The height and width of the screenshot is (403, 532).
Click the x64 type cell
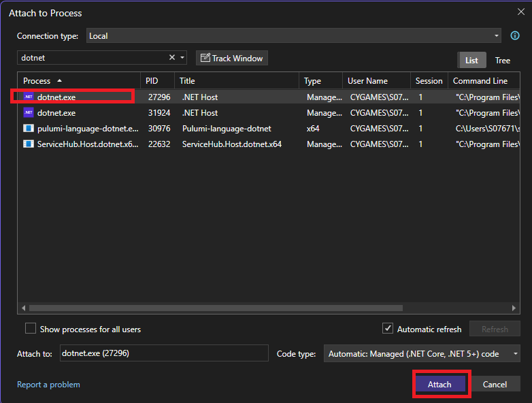click(x=313, y=129)
